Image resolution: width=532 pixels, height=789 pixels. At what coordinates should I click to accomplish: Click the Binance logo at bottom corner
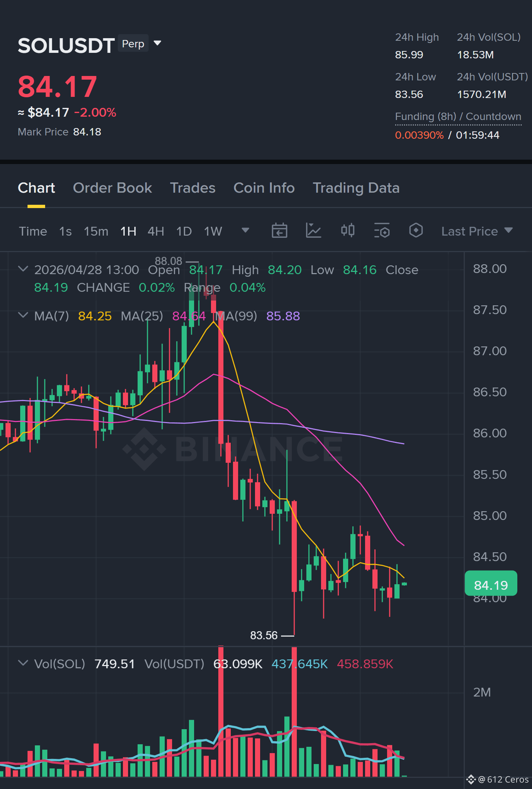[471, 779]
